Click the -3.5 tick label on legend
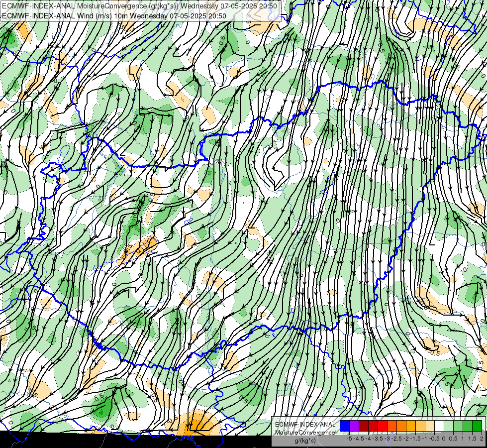The image size is (487, 448). pos(378,439)
